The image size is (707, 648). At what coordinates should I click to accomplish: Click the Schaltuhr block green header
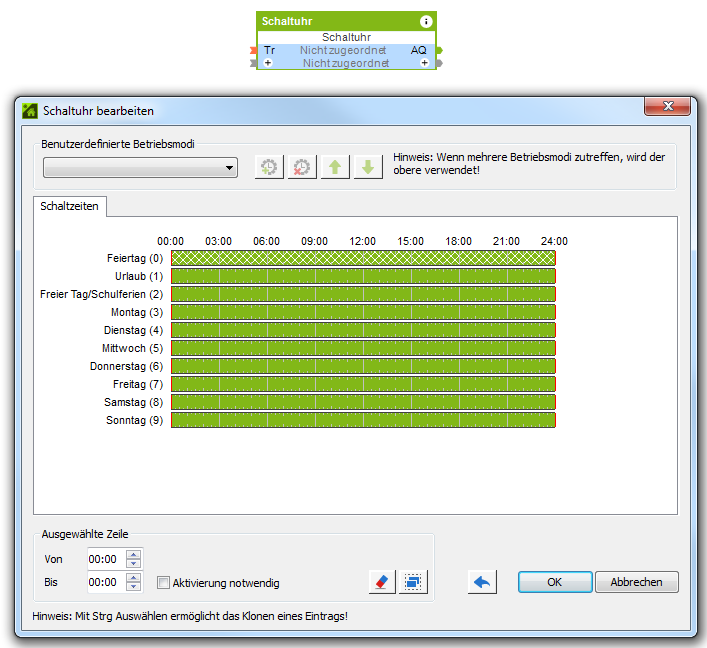[x=346, y=21]
